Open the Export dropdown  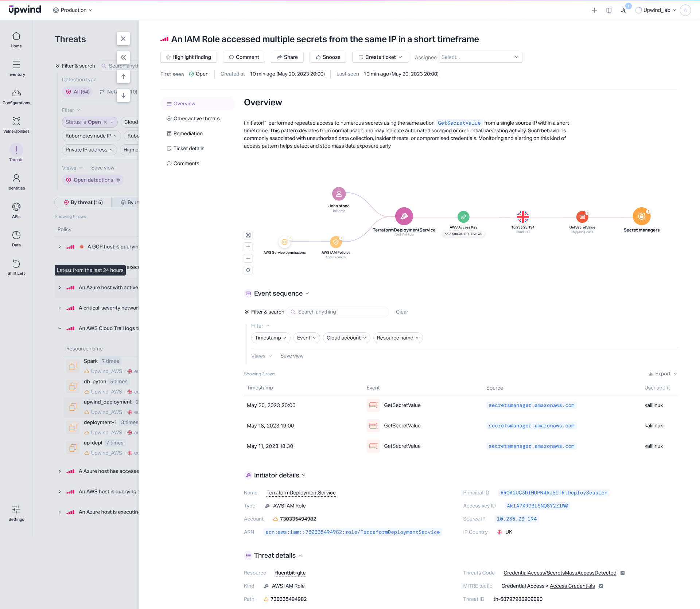pos(662,374)
